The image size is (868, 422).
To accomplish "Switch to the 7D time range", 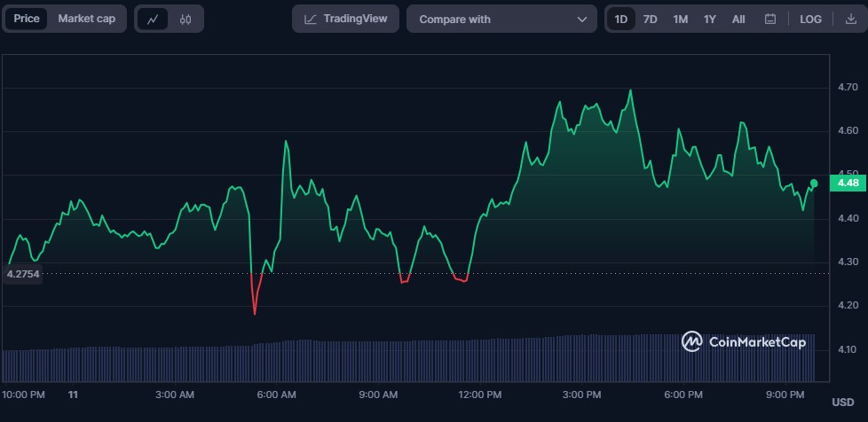I will tap(651, 19).
